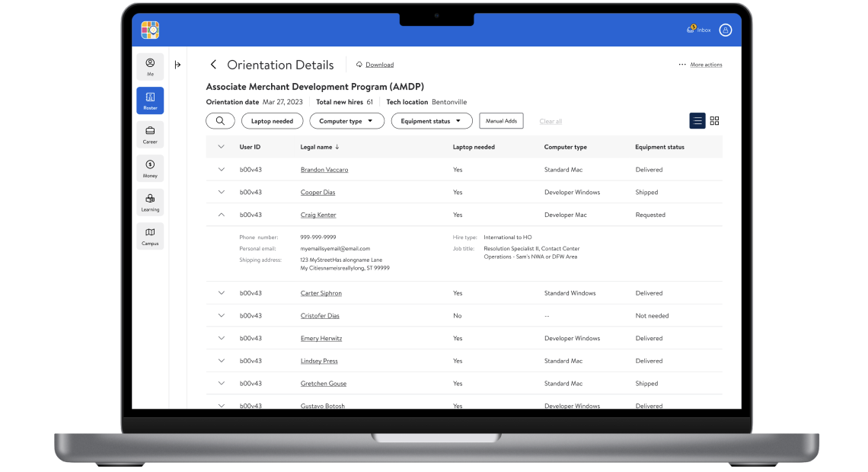Open the Computer type dropdown
This screenshot has width=868, height=472.
tap(346, 120)
